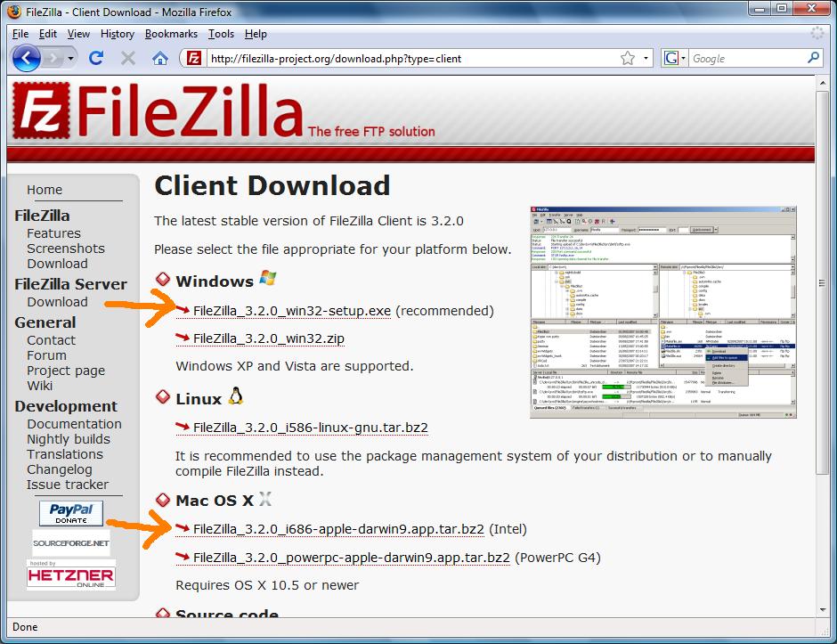Screen dimensions: 837x644
Task: Click into the Google search field
Action: 747,58
